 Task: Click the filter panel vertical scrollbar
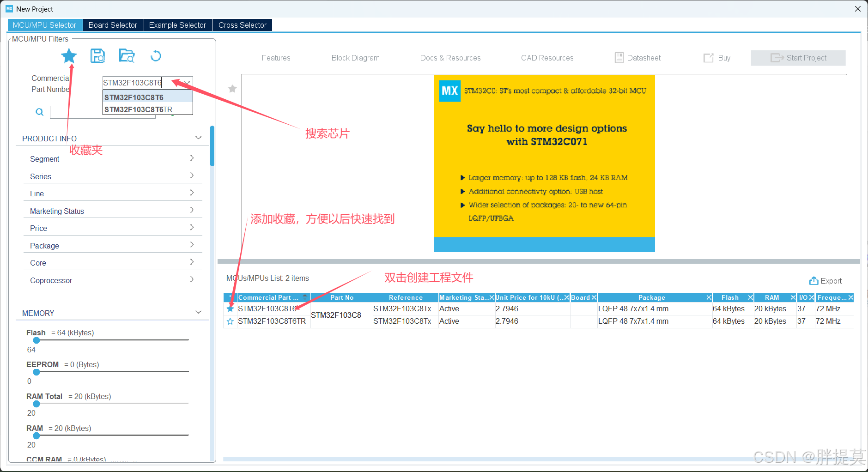(212, 146)
